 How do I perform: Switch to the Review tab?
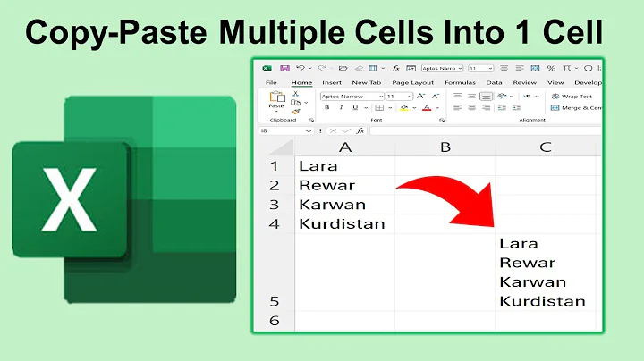pos(524,82)
